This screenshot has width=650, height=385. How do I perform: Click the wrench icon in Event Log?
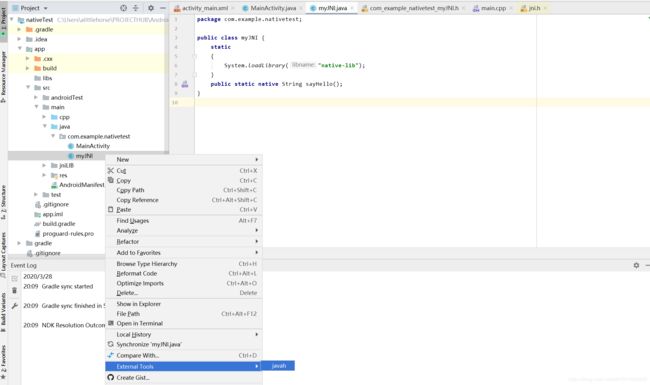tap(15, 306)
